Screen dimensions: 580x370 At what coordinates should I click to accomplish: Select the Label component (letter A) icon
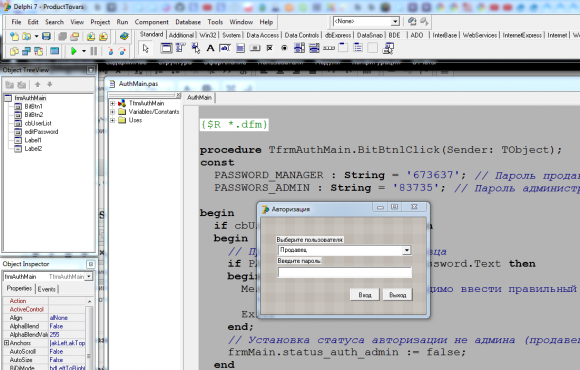[x=210, y=48]
